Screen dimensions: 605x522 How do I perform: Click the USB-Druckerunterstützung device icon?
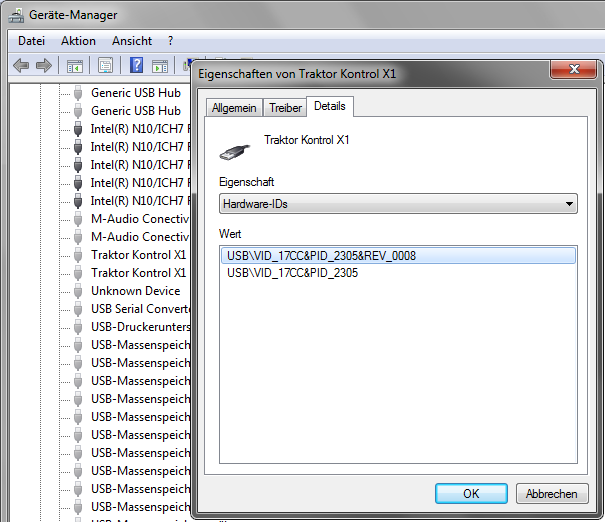point(78,327)
